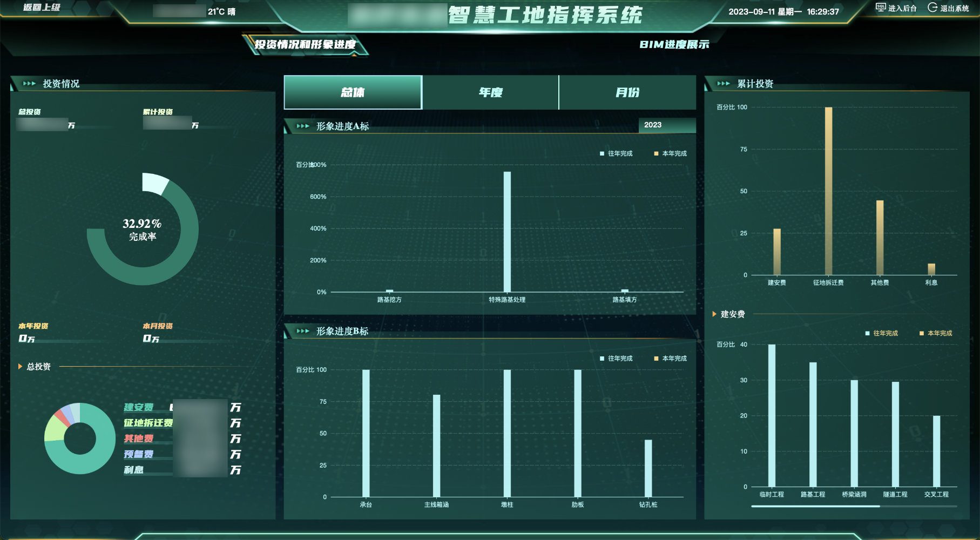Click the 主线箱涵 bar in B标 chart
The height and width of the screenshot is (540, 980).
(x=436, y=446)
